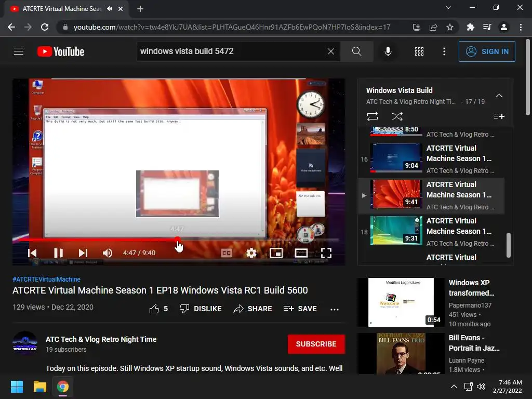Switch to miniplayer mode
The height and width of the screenshot is (399, 532).
276,253
